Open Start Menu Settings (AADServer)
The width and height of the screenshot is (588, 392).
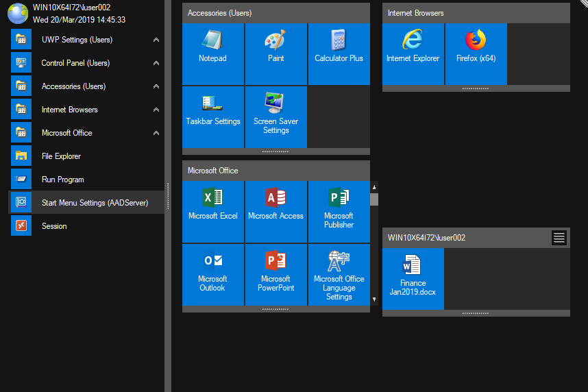click(95, 203)
